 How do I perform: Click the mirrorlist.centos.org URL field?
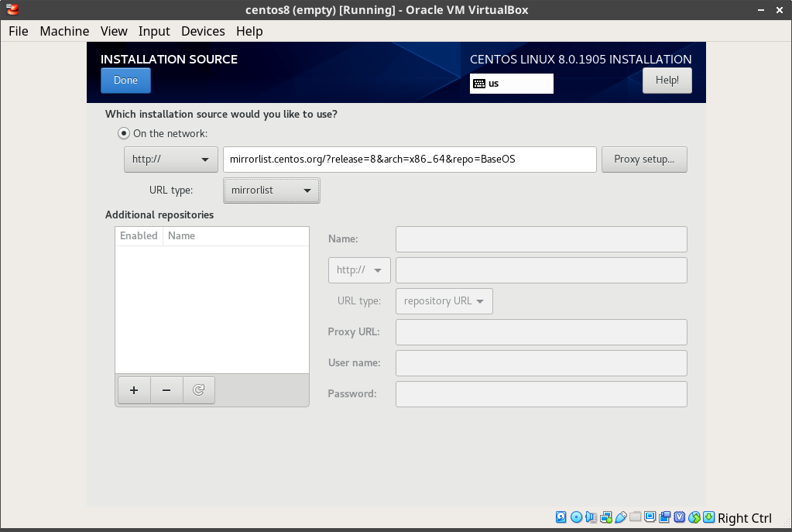click(x=410, y=160)
